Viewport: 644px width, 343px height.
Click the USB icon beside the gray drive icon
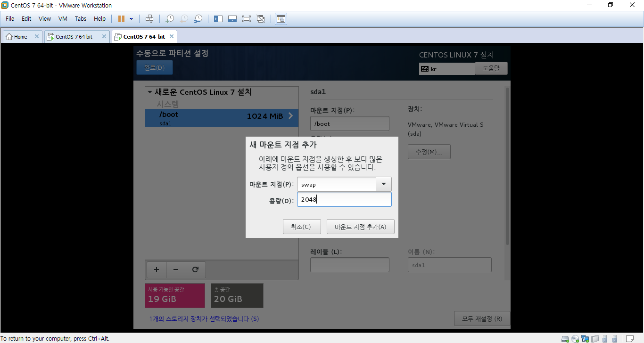coord(605,339)
